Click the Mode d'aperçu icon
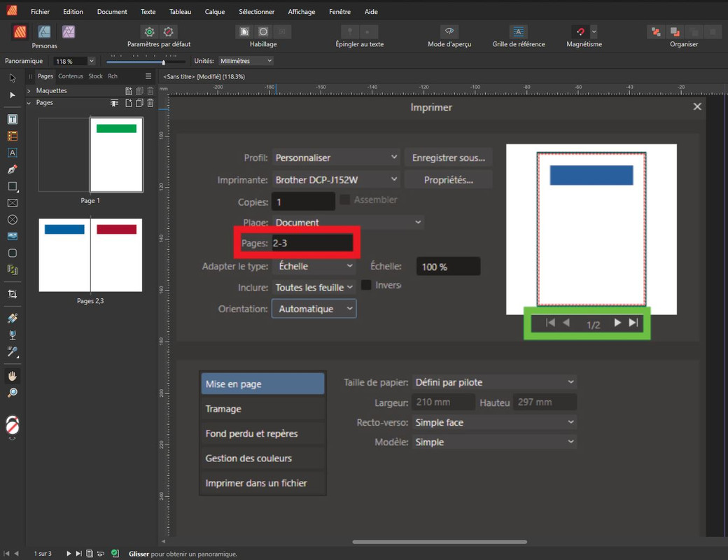The width and height of the screenshot is (728, 560). pyautogui.click(x=449, y=31)
